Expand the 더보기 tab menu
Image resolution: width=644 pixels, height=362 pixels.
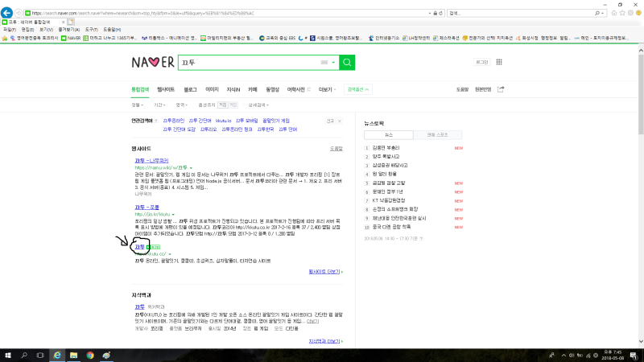328,89
